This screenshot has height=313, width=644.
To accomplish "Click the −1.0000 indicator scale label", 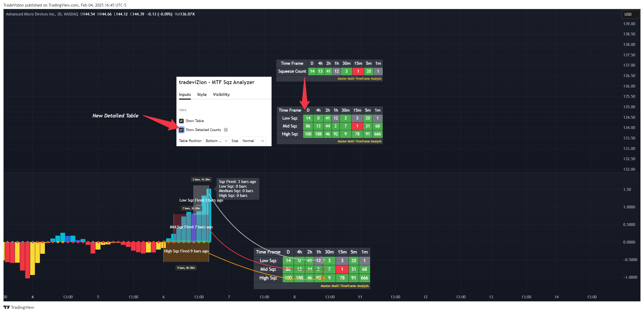I will (x=630, y=277).
